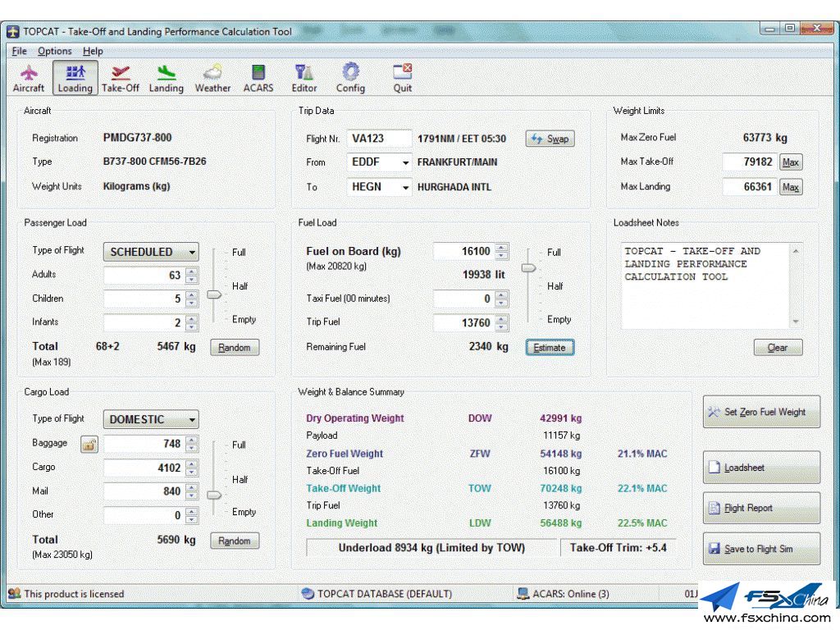Click the Adults count field

coord(144,276)
